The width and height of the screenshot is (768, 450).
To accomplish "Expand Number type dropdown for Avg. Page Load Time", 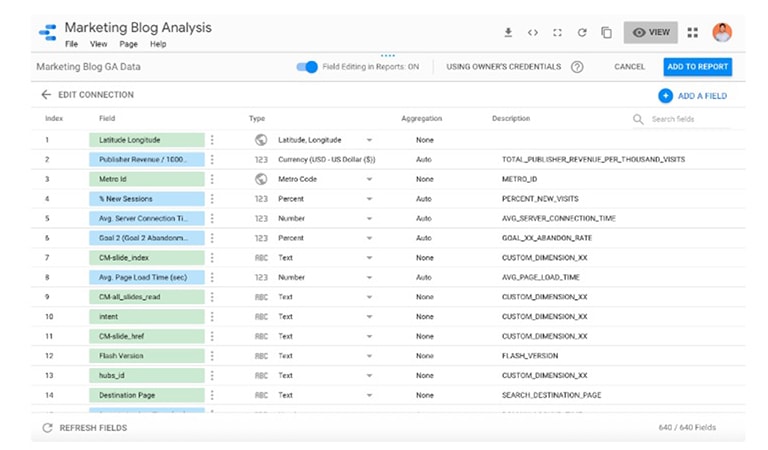I will tap(369, 277).
